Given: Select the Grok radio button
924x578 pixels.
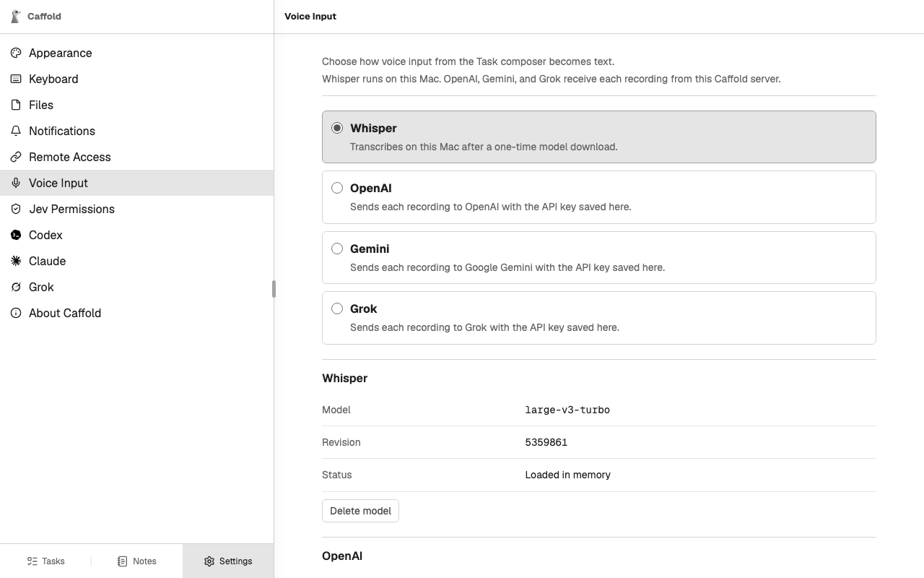Looking at the screenshot, I should 337,309.
